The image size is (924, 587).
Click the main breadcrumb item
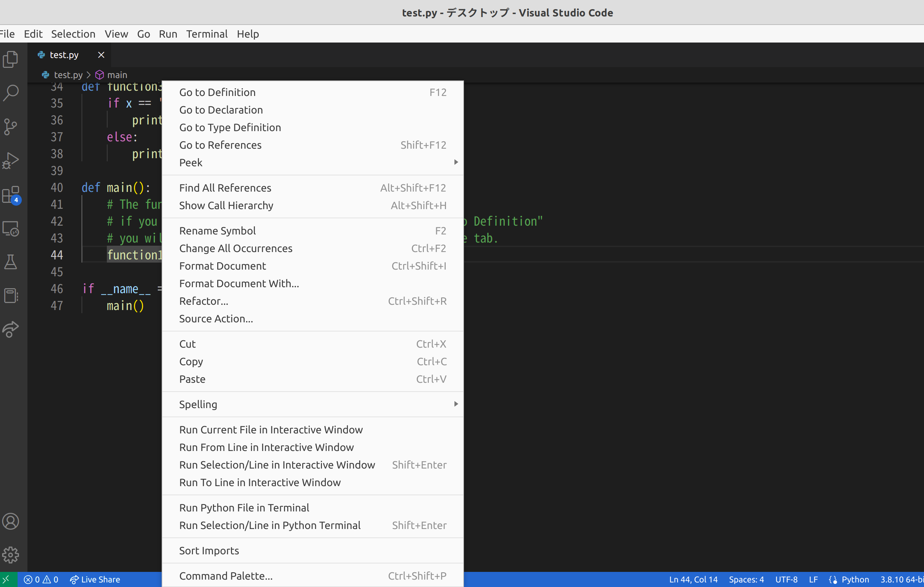(117, 75)
